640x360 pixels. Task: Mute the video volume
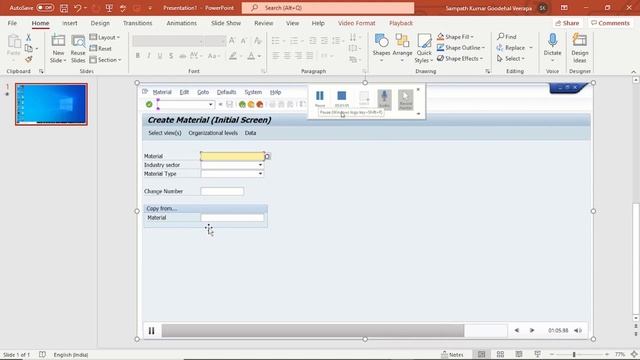click(x=578, y=331)
